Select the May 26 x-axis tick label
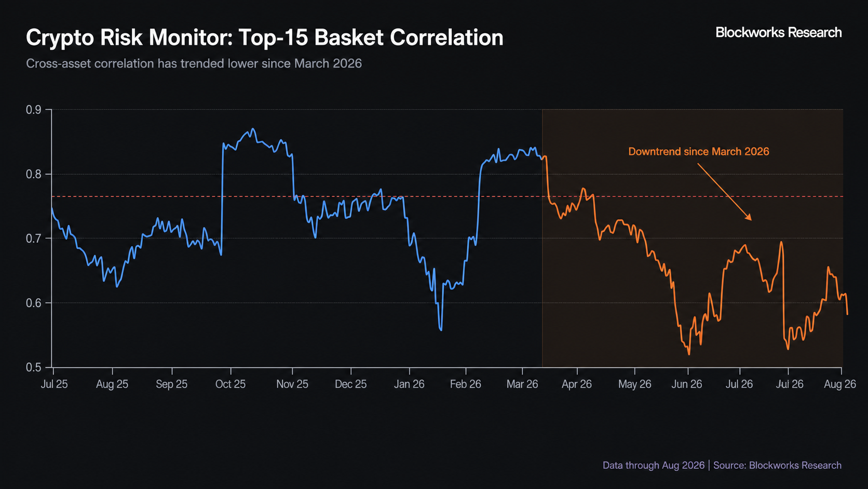The height and width of the screenshot is (489, 868). 634,384
